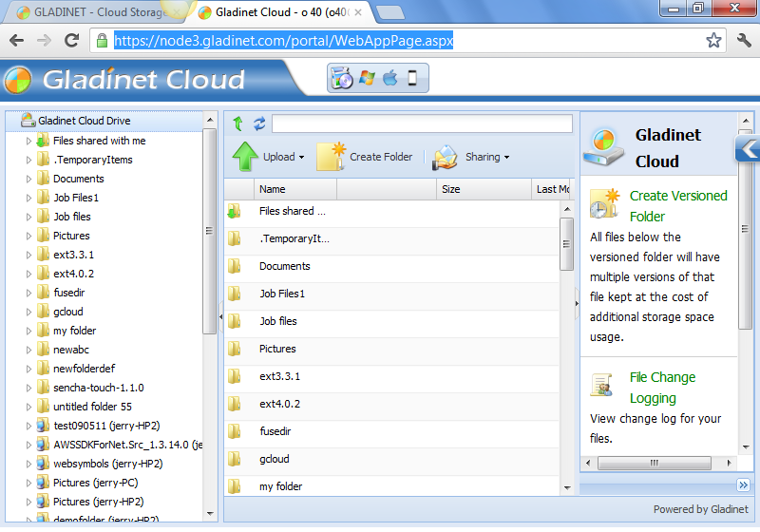Click the Gladinet Cloud Drive root icon
The height and width of the screenshot is (532, 760).
(x=28, y=120)
